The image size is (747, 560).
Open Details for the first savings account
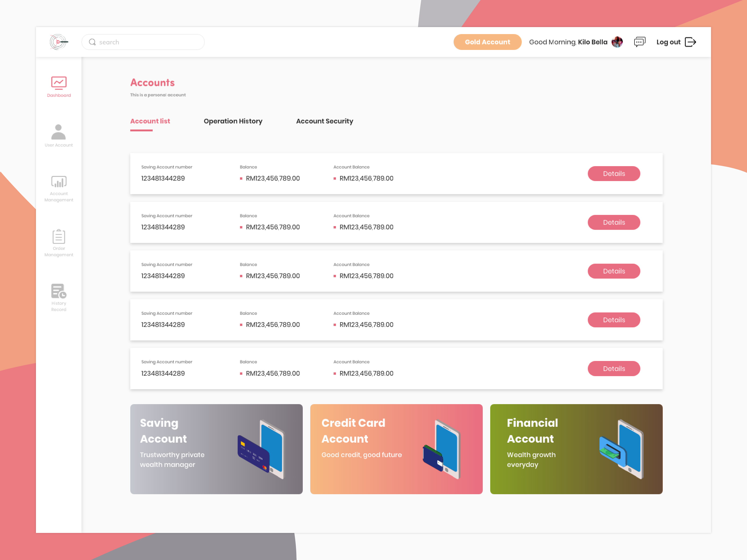pos(614,174)
